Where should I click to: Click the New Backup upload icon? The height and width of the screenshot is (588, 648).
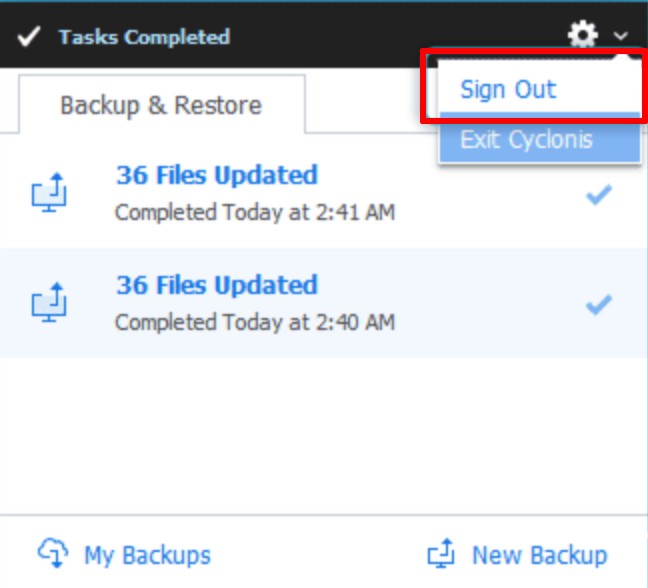(441, 554)
